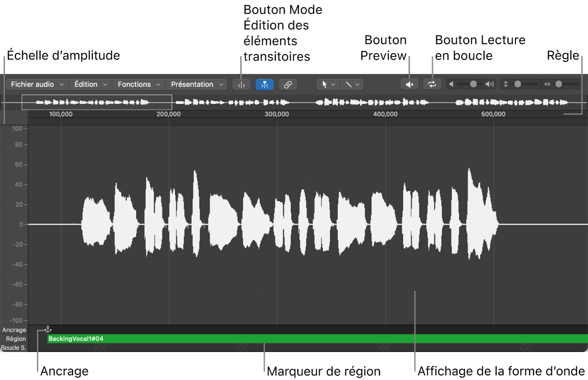
Task: Click the framed section in the waveform overview
Action: (97, 103)
